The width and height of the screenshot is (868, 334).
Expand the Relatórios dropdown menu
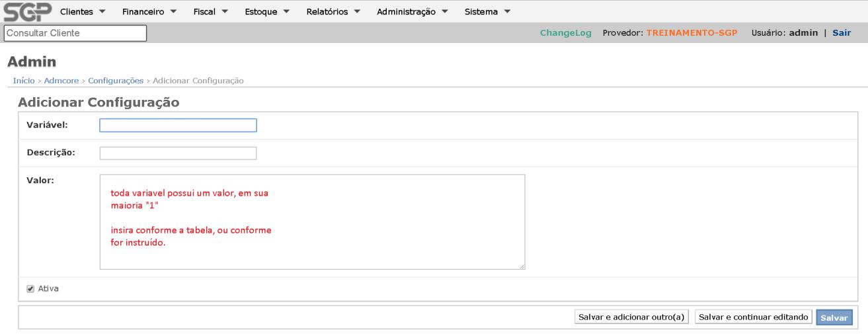[333, 12]
